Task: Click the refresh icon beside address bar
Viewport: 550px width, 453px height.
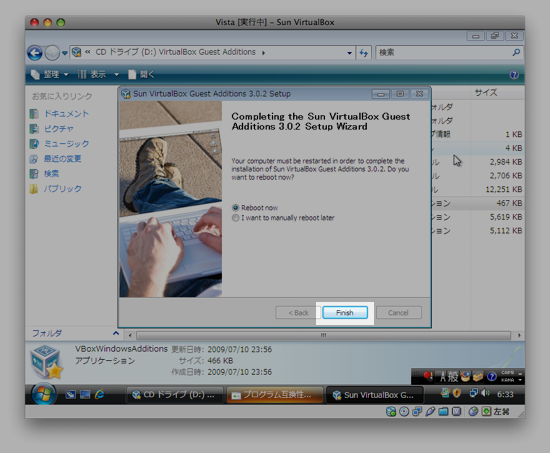Action: click(x=363, y=53)
